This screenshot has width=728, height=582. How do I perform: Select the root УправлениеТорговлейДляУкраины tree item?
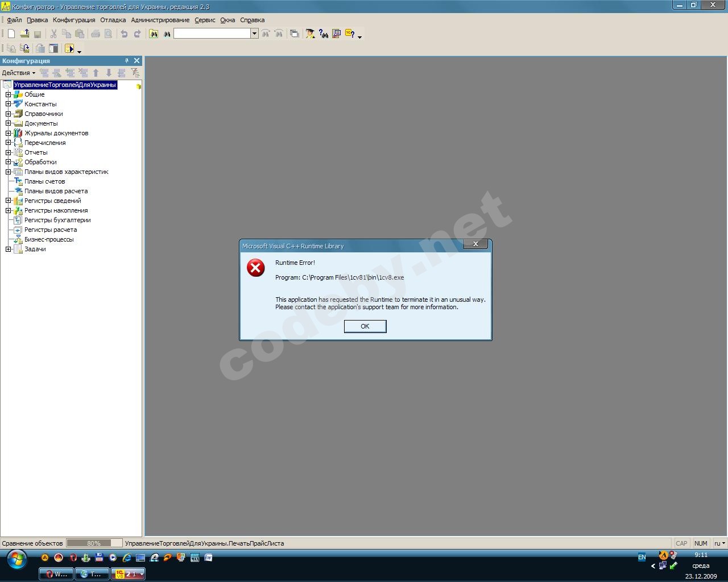click(x=65, y=85)
